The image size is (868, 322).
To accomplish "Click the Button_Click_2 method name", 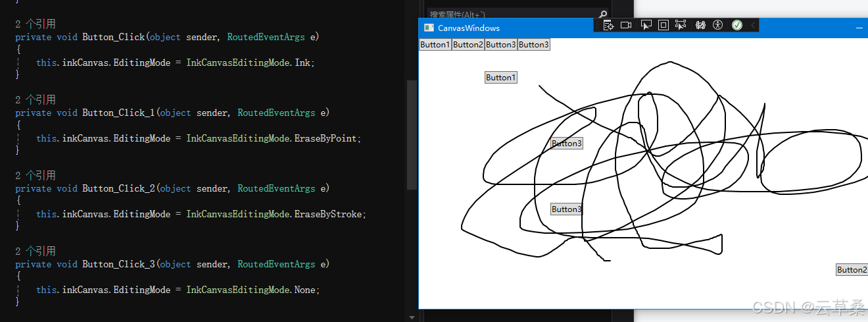I will (118, 188).
